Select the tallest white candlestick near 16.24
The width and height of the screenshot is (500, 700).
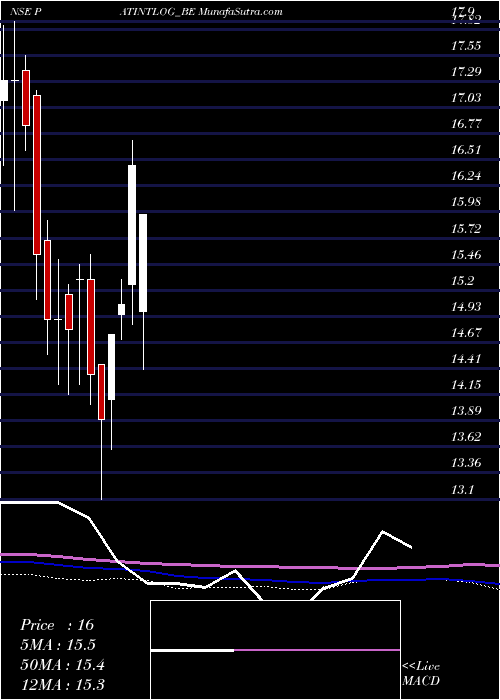132,225
